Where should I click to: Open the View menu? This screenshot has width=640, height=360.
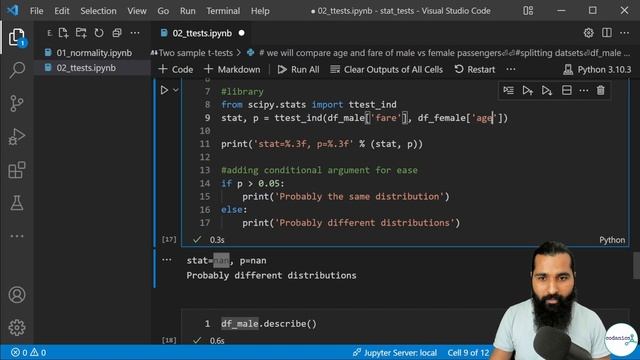coord(137,11)
